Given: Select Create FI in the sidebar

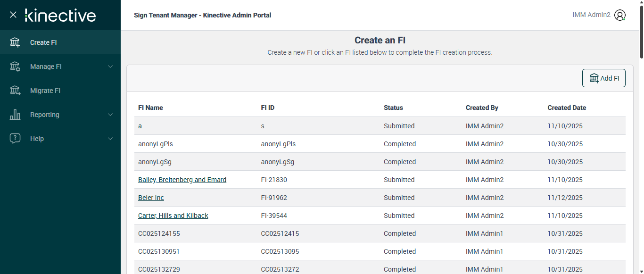Looking at the screenshot, I should tap(43, 42).
